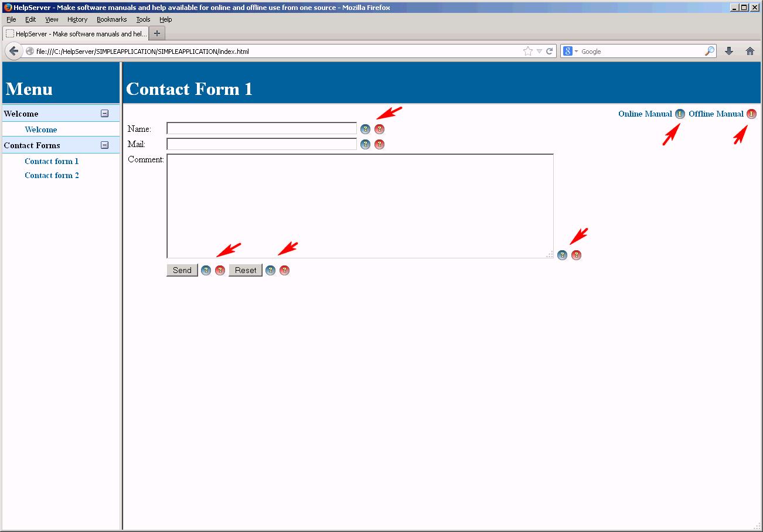Open offline help for the Name field
Screen dimensions: 763x532
[379, 129]
